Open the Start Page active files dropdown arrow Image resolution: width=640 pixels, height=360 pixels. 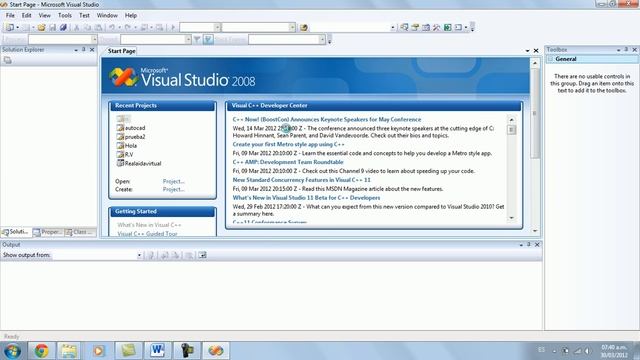click(527, 51)
